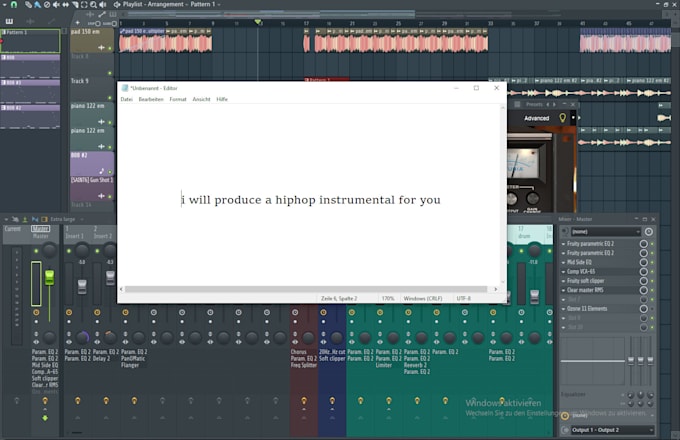Select the Draw pencil tool in Playlist

click(x=28, y=4)
